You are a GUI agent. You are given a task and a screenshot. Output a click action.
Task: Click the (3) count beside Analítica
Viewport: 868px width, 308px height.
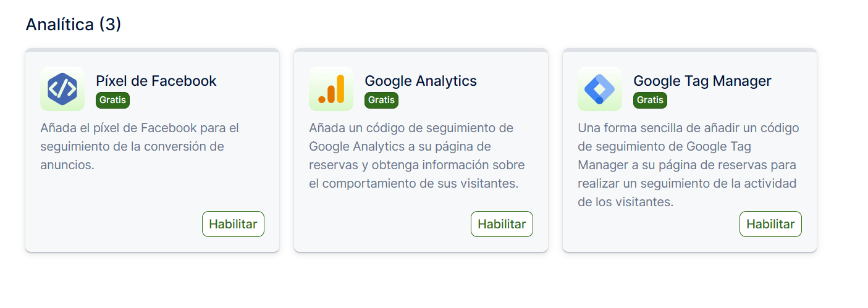(110, 25)
